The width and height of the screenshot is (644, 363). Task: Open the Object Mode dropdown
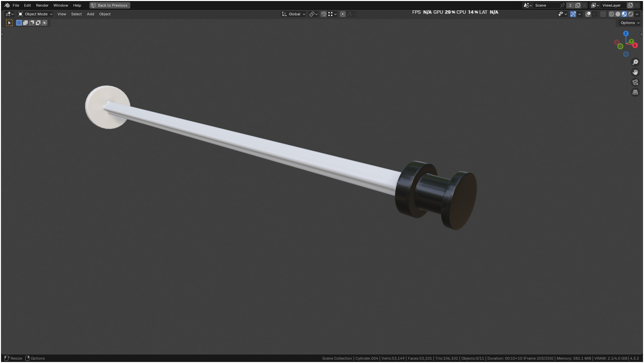click(x=35, y=14)
